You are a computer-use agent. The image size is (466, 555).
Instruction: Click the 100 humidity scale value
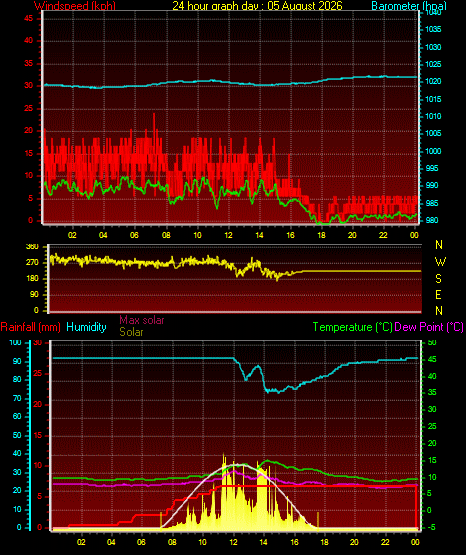coord(15,343)
